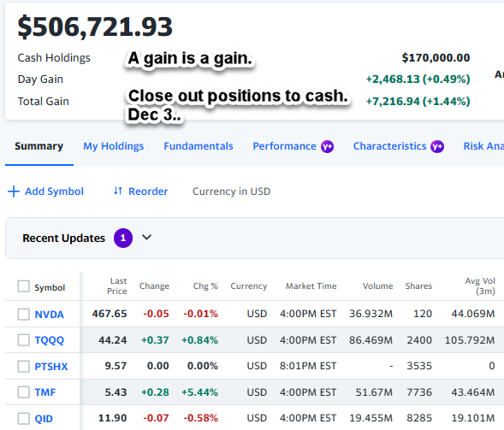This screenshot has height=430, width=504.
Task: Click TQQQ average volume 105.792M
Action: pos(470,340)
